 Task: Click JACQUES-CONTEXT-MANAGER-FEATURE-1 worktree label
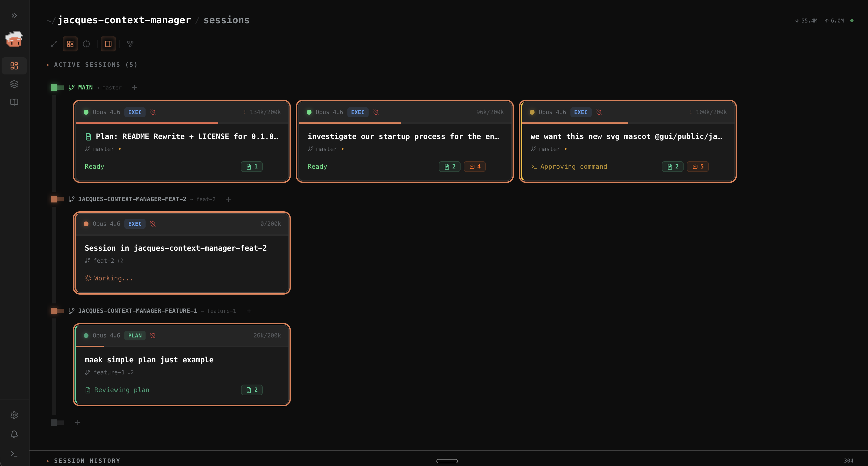click(x=138, y=311)
